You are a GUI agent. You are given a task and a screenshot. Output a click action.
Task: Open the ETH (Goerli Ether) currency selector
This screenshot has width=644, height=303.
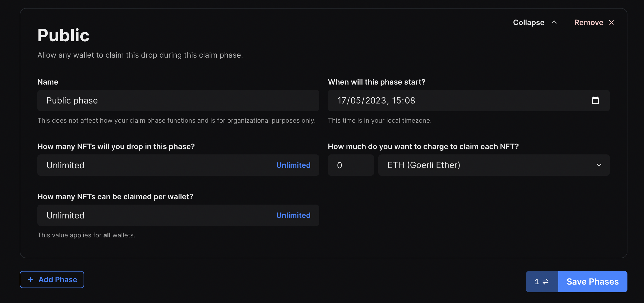click(494, 165)
